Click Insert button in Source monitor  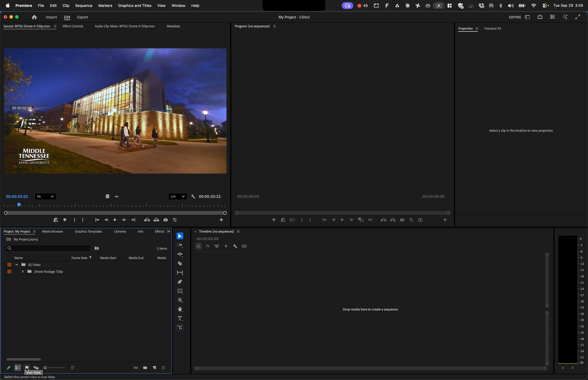click(x=147, y=220)
